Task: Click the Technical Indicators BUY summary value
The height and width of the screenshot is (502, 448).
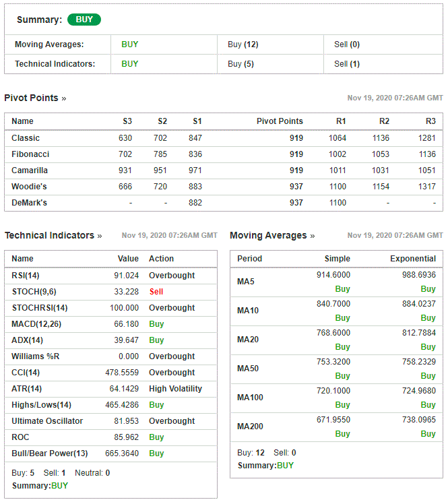Action: pos(130,64)
